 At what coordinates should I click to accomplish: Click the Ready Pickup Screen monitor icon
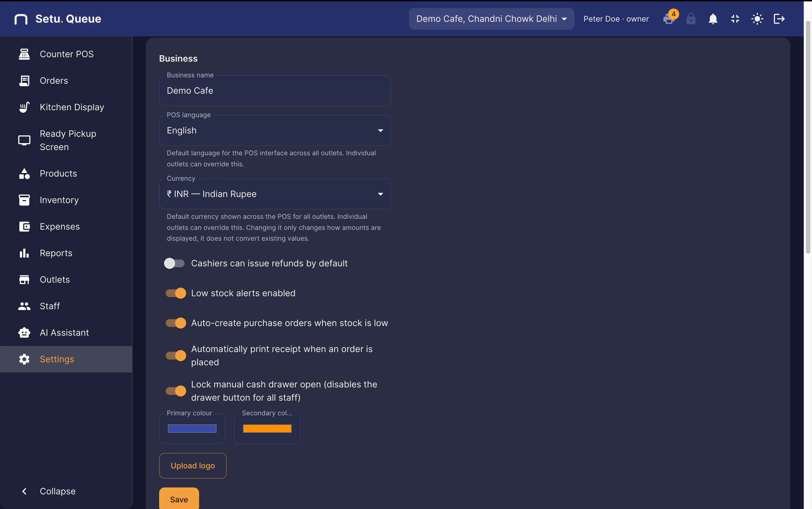point(24,140)
